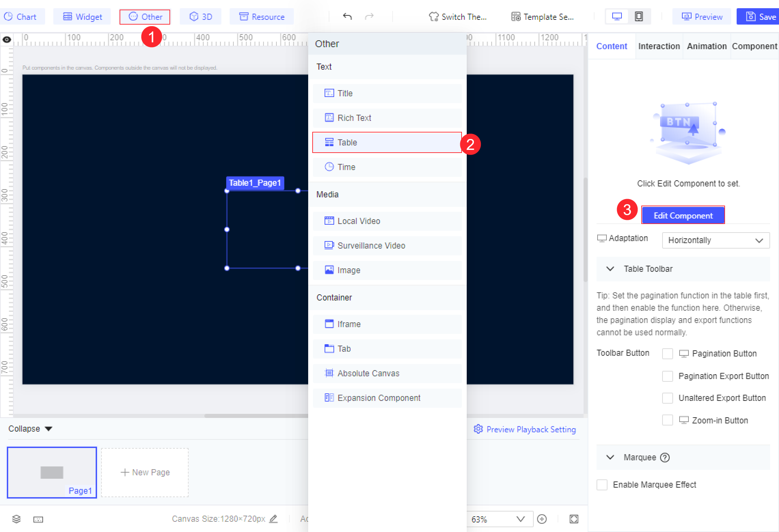This screenshot has width=779, height=532.
Task: Add a Surveillance Video component
Action: tap(387, 246)
